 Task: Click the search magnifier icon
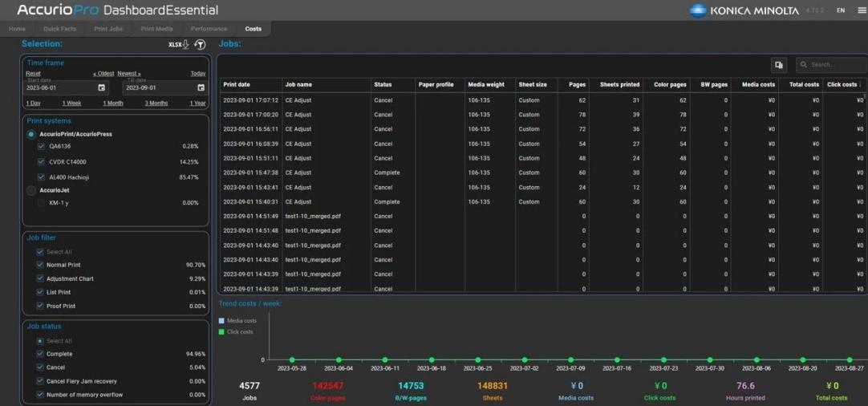coord(804,65)
